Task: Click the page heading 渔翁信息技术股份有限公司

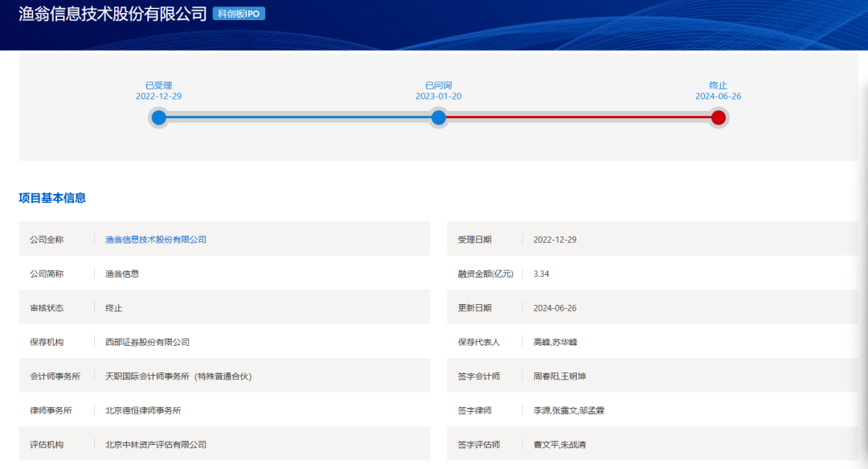Action: click(x=113, y=14)
